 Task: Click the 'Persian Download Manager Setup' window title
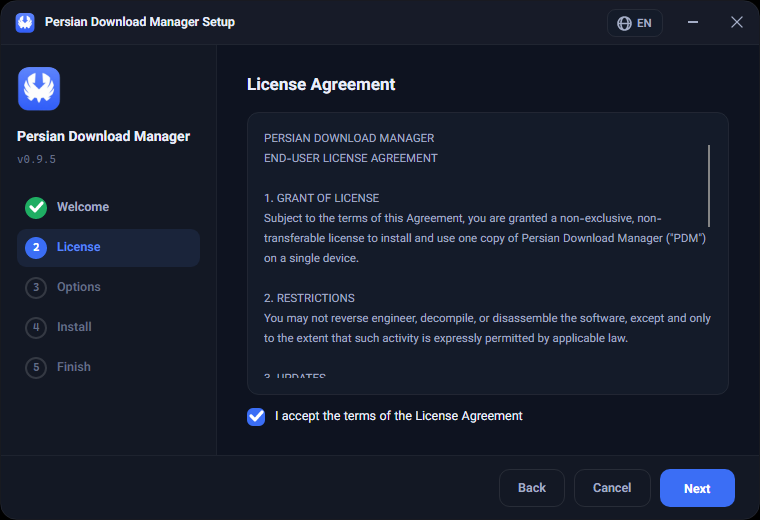pyautogui.click(x=140, y=22)
